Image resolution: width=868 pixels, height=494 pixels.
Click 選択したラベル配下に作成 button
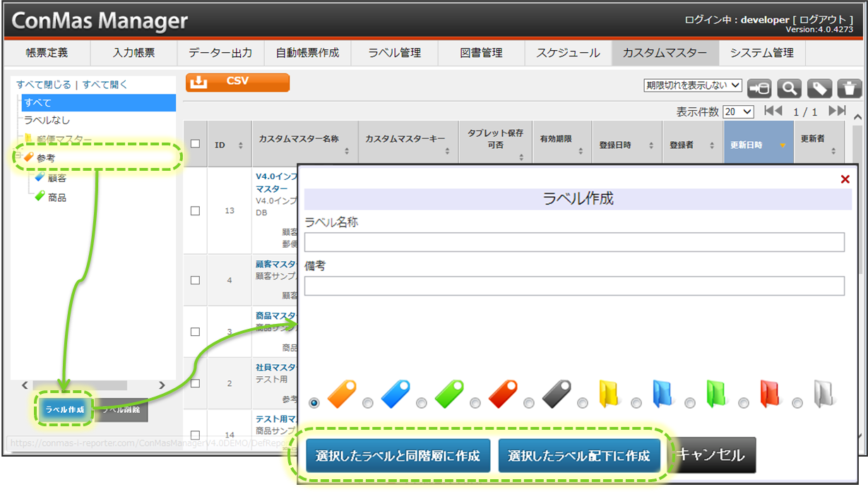point(578,456)
